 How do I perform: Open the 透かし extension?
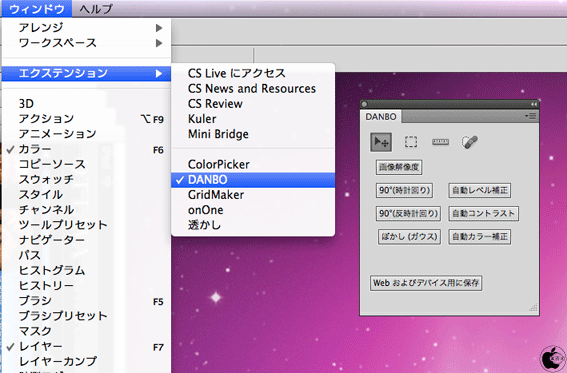click(253, 225)
